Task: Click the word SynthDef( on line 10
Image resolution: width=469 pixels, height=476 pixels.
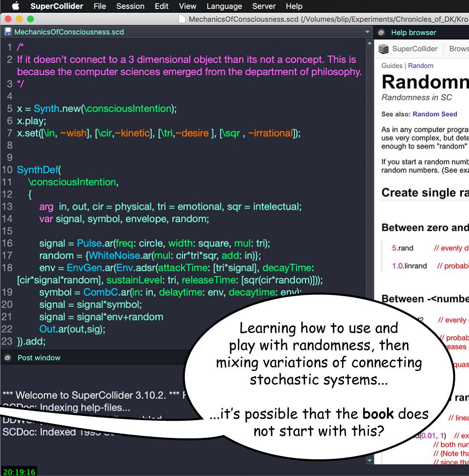Action: point(39,170)
